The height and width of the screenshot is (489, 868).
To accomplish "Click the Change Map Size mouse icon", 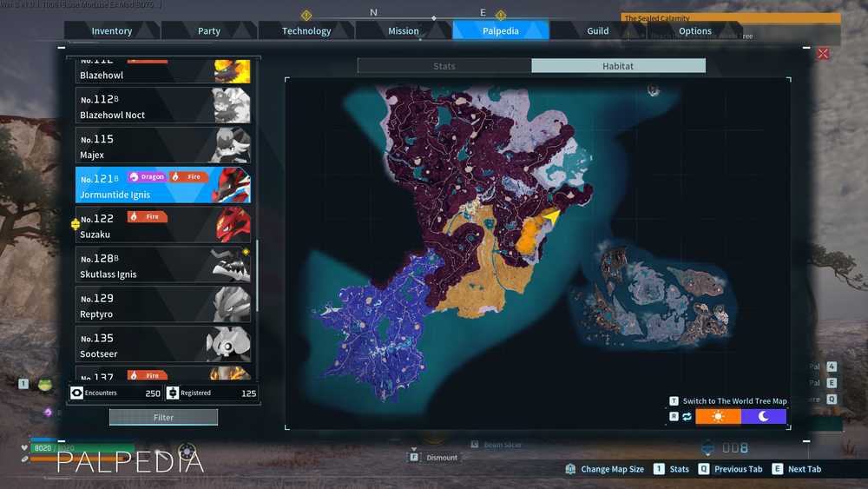I will point(571,469).
